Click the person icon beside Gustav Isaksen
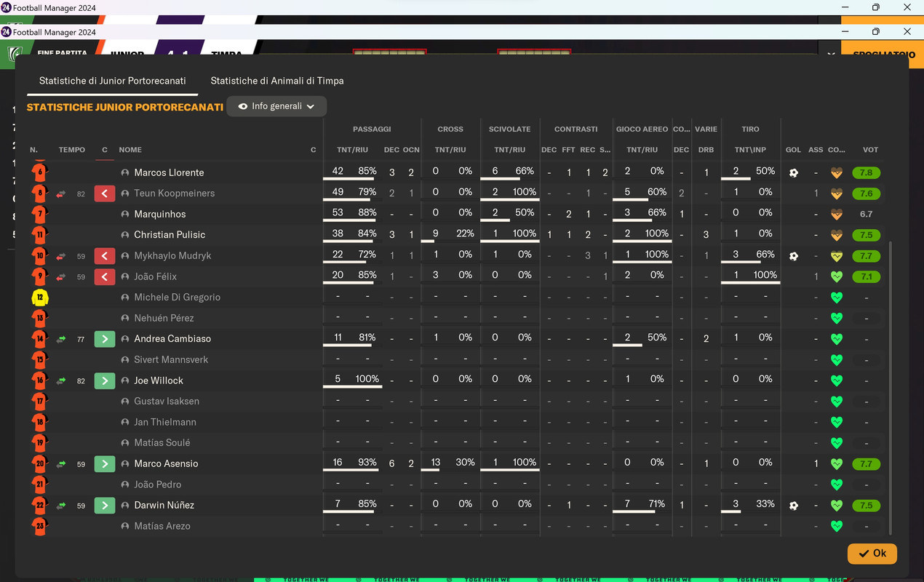 point(125,401)
